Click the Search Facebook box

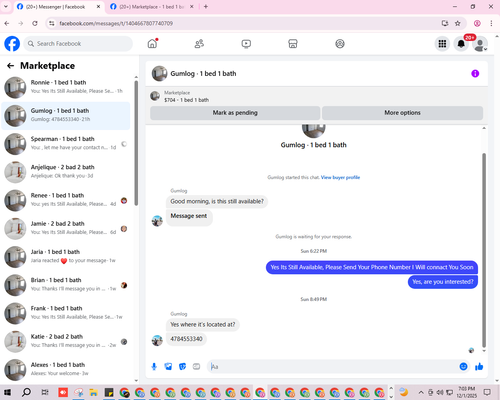point(78,44)
